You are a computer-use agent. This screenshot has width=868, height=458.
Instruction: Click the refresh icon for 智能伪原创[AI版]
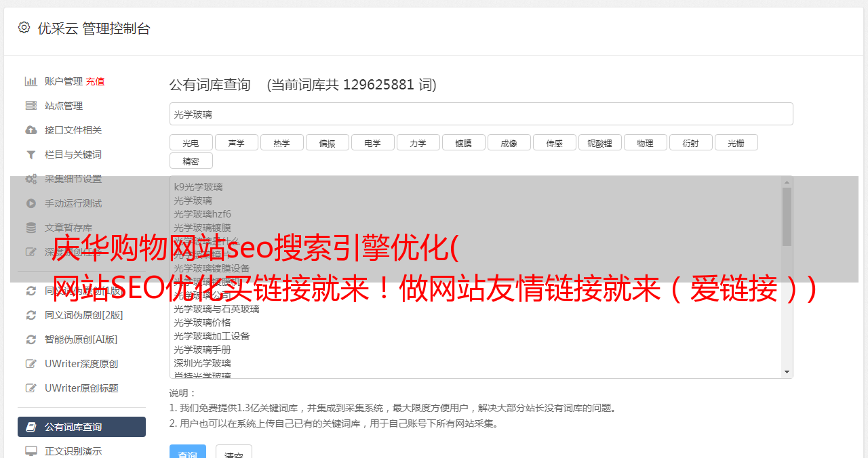point(31,339)
